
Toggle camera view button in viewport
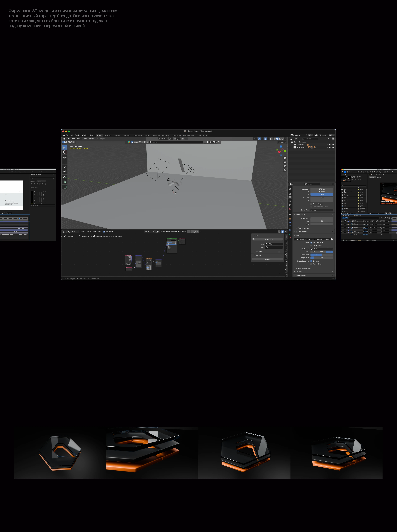(x=285, y=166)
